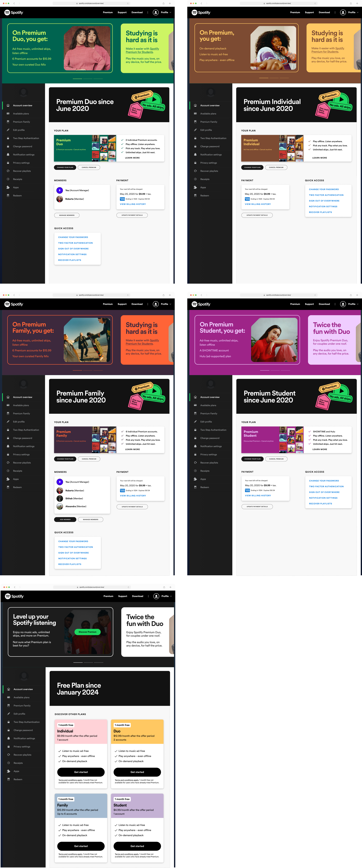Click Get started under the Student plan
Viewport: 362px width, 868px height.
point(137,846)
